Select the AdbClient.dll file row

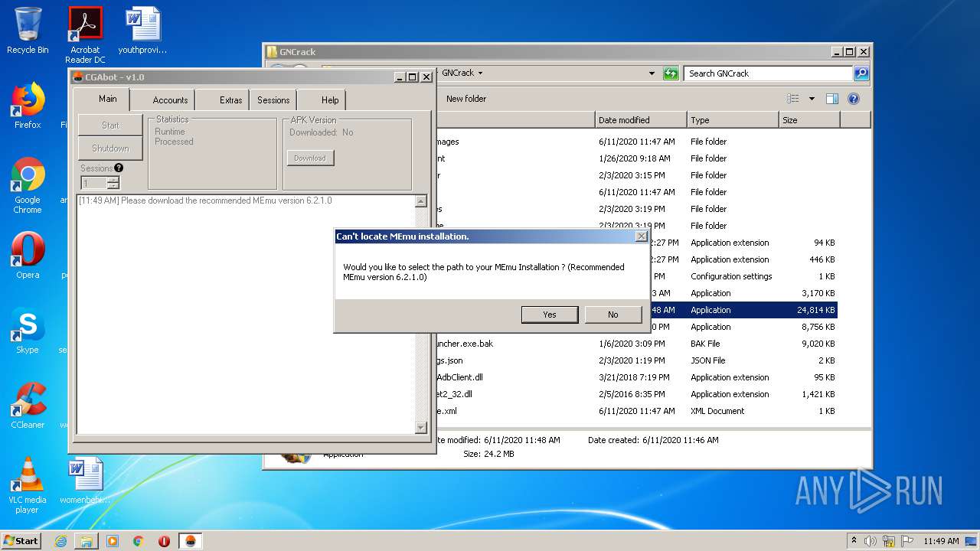tap(637, 377)
